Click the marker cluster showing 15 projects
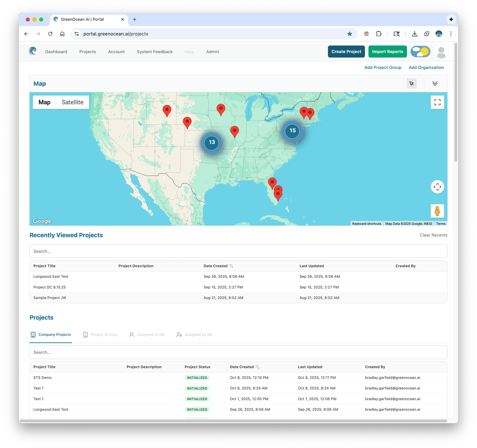Viewport: 477px width, 448px height. click(292, 131)
